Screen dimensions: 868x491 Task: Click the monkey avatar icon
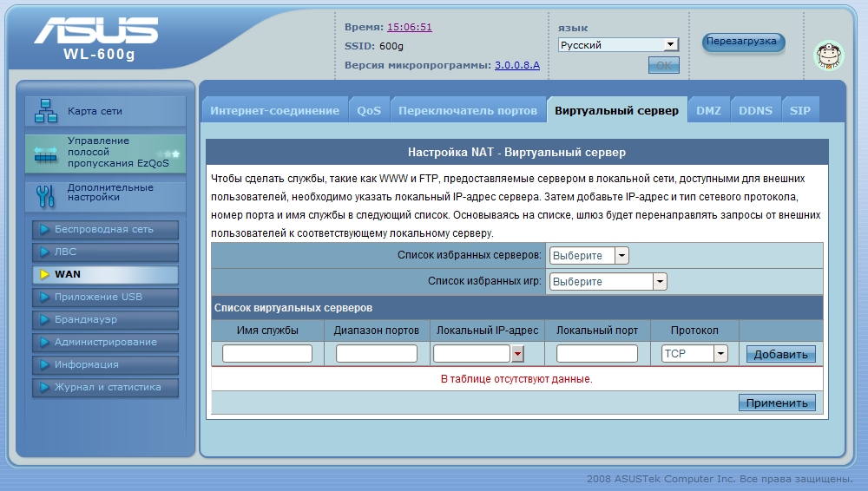[829, 56]
